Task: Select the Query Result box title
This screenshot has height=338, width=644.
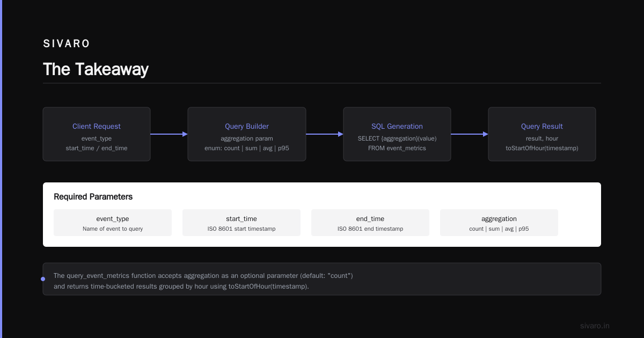Action: 542,127
